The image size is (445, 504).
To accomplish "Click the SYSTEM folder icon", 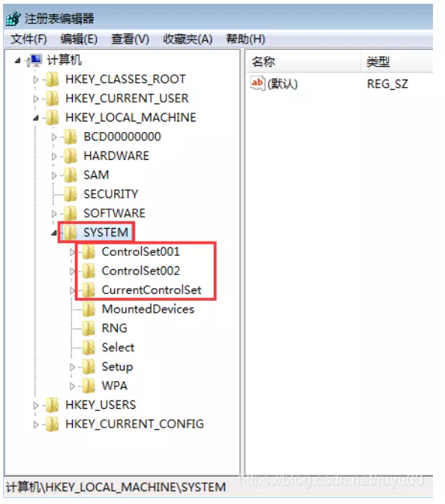I will pyautogui.click(x=71, y=232).
